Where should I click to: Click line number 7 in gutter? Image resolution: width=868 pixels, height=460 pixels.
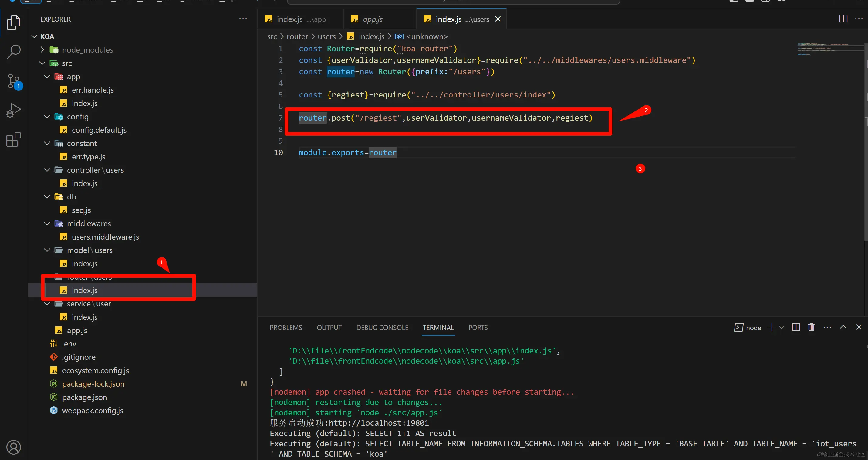[x=280, y=118]
